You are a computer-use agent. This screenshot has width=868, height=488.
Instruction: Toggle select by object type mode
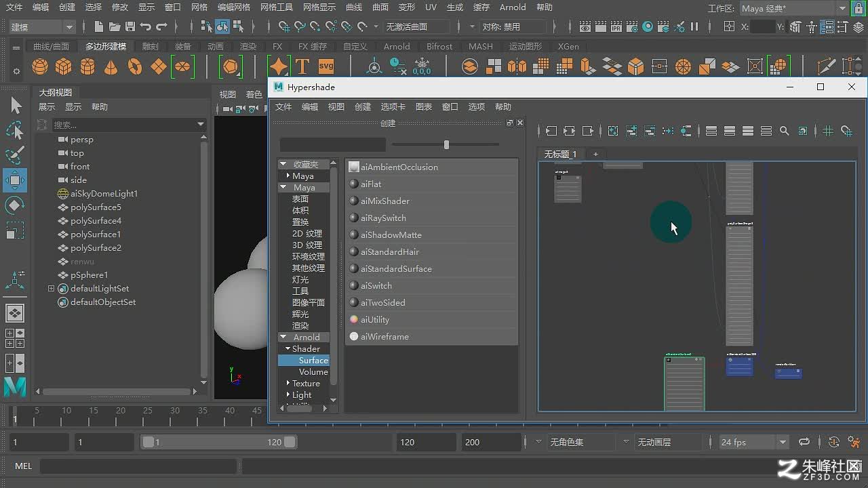[x=222, y=26]
